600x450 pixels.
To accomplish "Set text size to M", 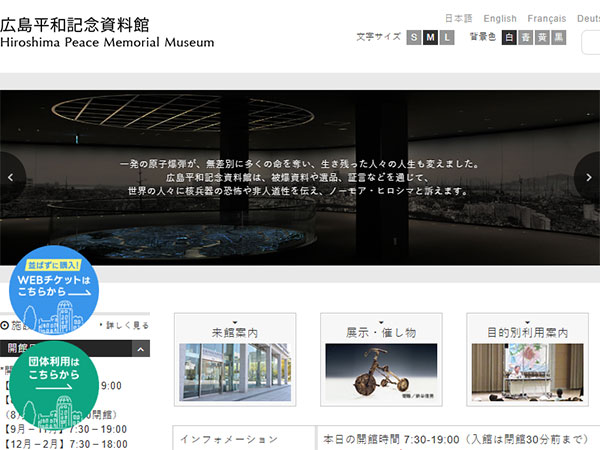I will click(x=430, y=38).
